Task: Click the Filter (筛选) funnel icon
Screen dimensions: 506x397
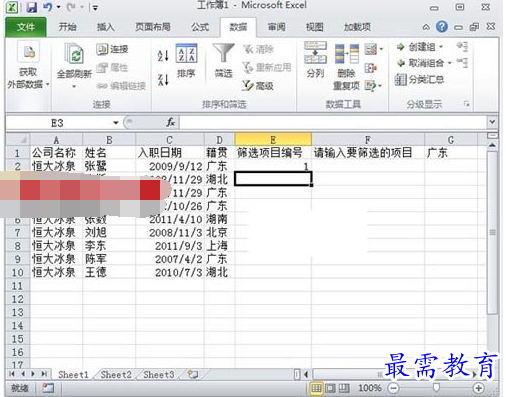Action: click(223, 53)
